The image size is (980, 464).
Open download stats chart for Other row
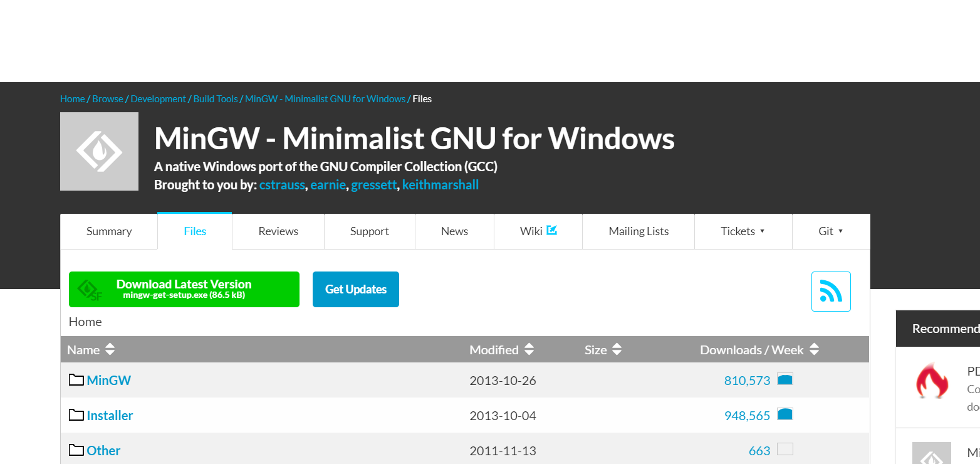coord(785,450)
